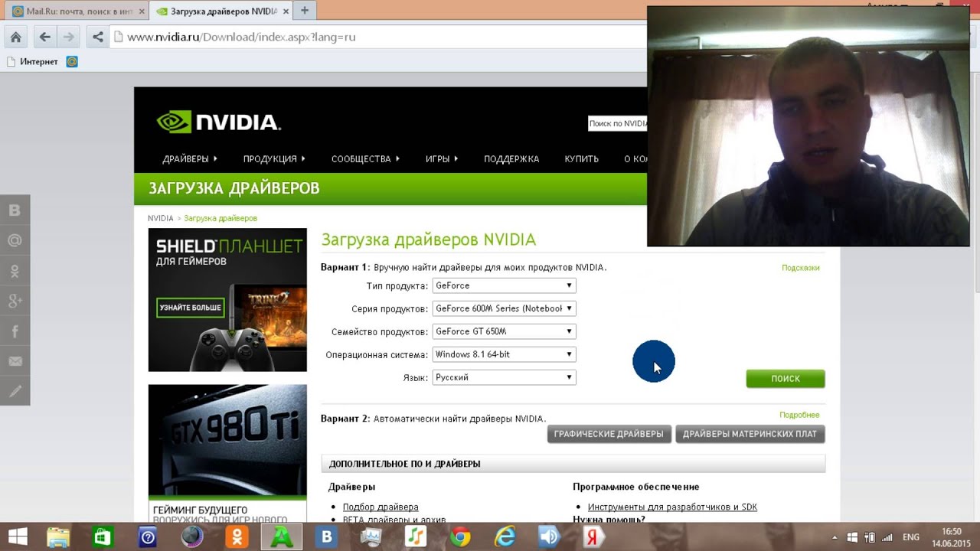Open the GTX 980 Ti banner

tap(227, 454)
